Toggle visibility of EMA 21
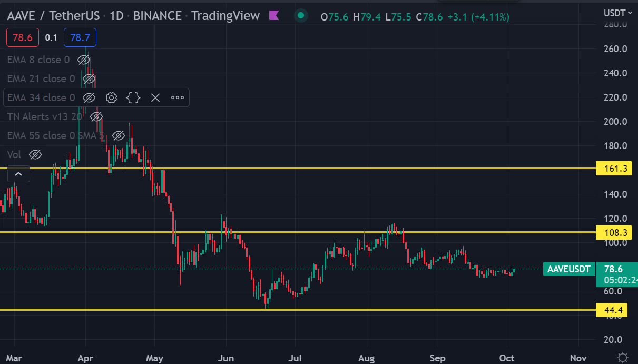Viewport: 638px width, 364px height. point(89,78)
